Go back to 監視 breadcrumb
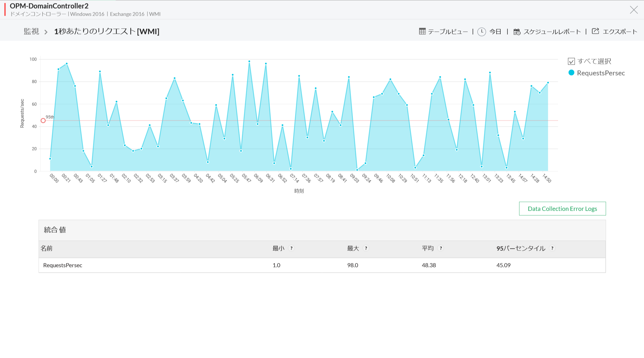This screenshot has height=358, width=644. tap(31, 31)
